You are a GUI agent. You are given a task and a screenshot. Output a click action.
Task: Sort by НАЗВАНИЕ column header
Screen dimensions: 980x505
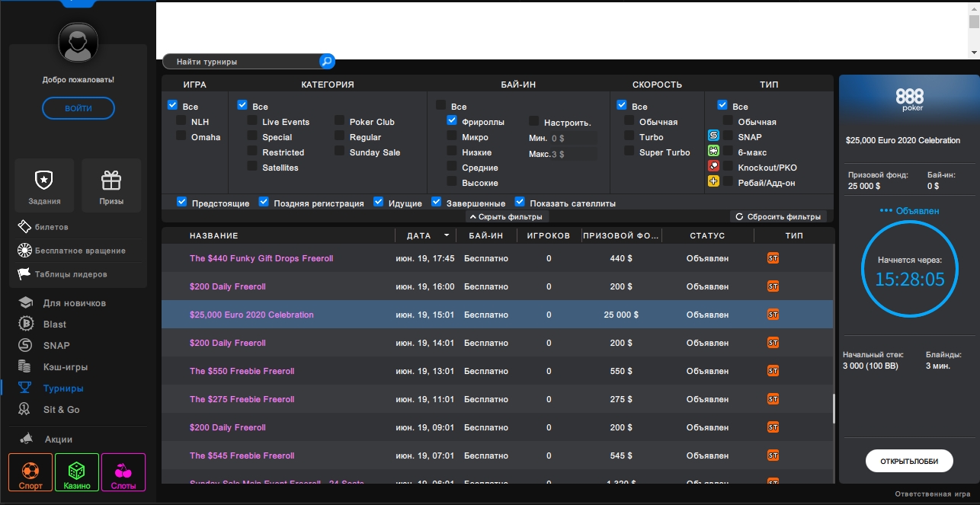click(214, 236)
